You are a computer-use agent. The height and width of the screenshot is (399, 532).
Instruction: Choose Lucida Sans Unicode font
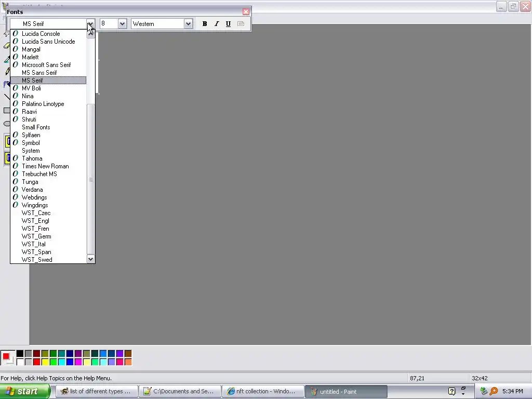click(x=48, y=42)
